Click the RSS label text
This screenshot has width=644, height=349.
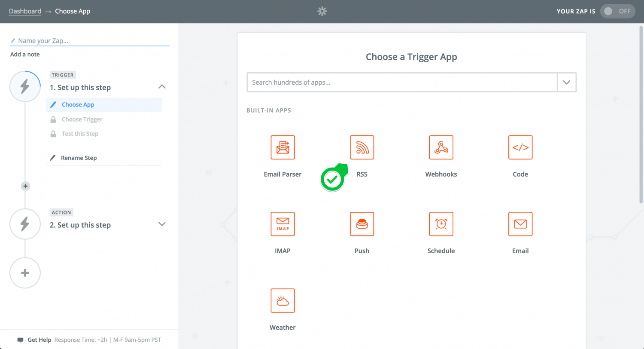[x=362, y=174]
